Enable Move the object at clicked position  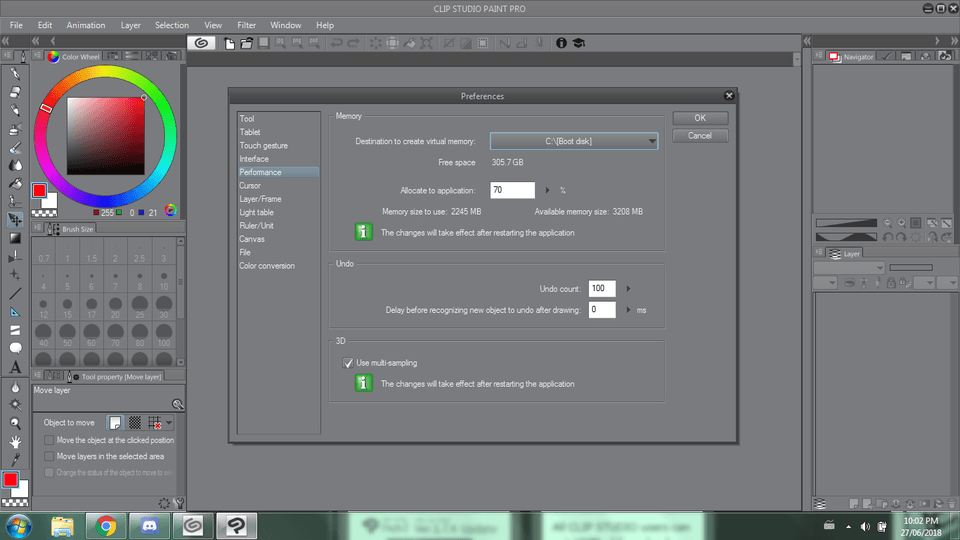coord(49,440)
